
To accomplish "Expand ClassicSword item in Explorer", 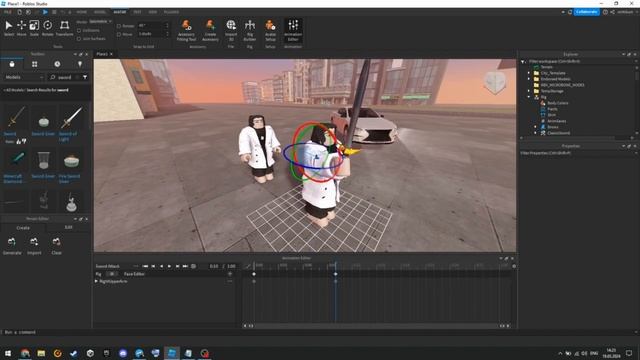I will coord(536,133).
